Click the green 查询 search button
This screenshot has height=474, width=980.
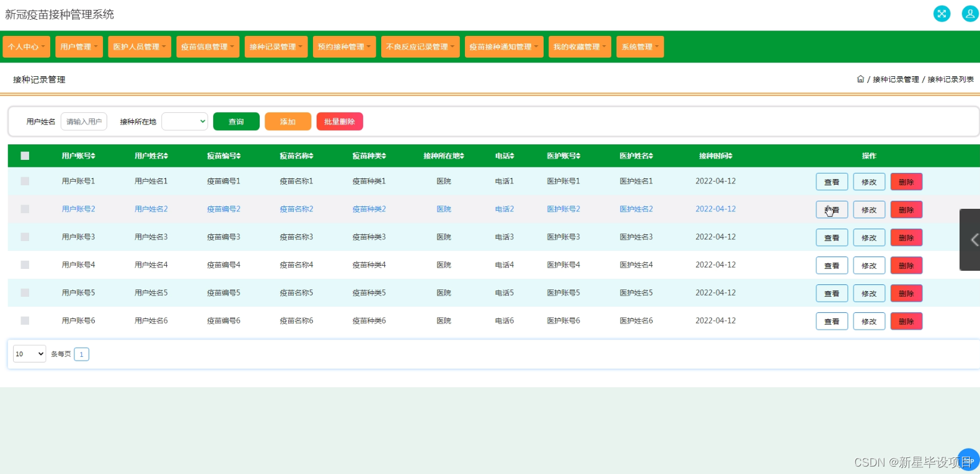point(236,121)
